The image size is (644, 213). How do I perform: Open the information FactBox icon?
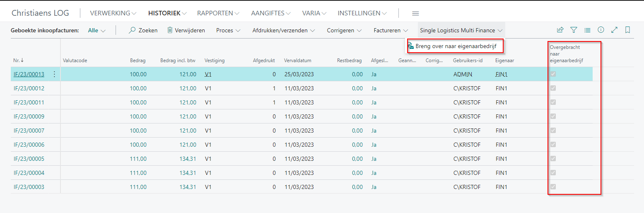601,30
